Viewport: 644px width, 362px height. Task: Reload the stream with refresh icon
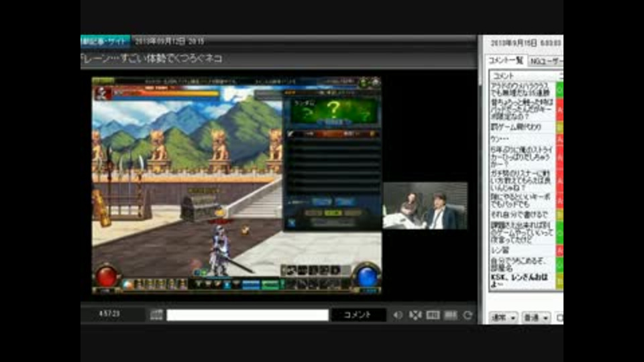click(x=468, y=315)
